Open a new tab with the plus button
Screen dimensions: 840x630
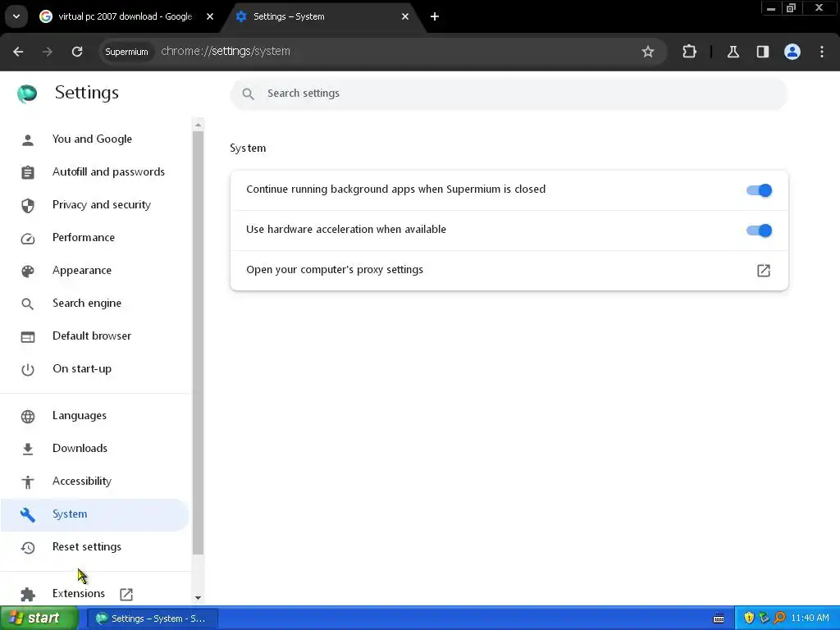point(435,16)
